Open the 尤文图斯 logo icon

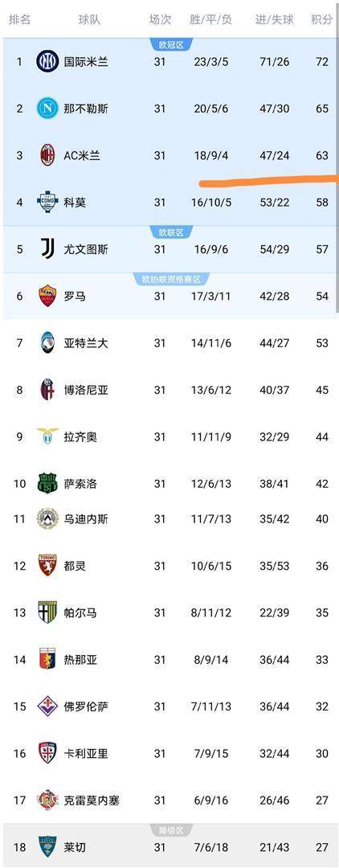47,249
